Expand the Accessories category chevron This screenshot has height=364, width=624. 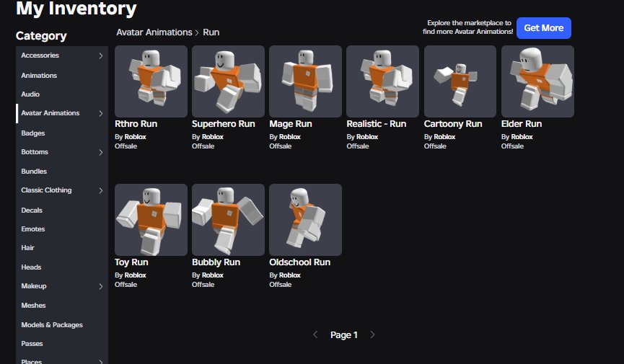tap(101, 56)
